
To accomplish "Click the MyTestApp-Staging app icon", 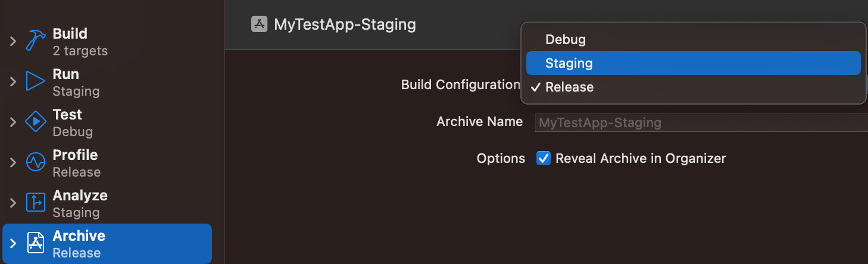I will [x=259, y=24].
